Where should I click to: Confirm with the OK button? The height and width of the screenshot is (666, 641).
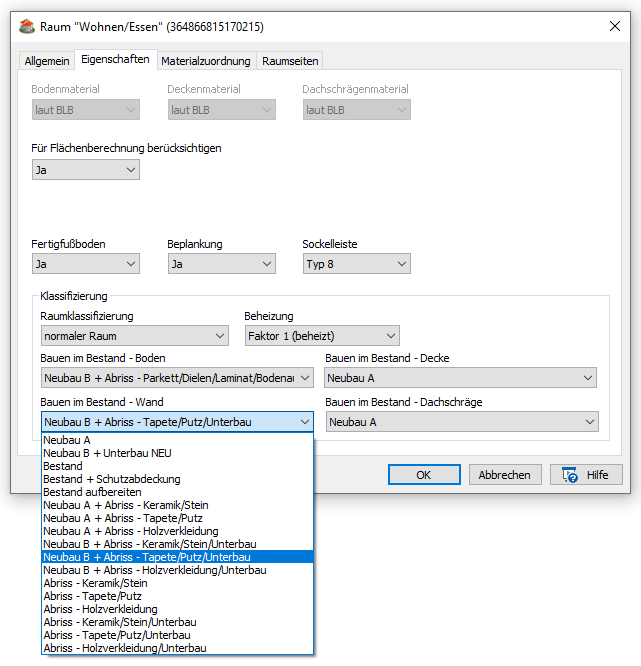[x=424, y=475]
